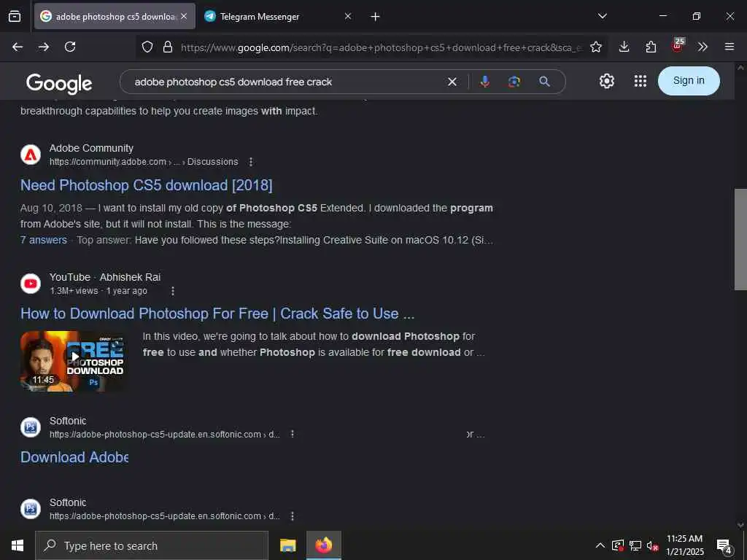Viewport: 747px width, 560px height.
Task: Open the Windows Start menu
Action: coord(18,545)
